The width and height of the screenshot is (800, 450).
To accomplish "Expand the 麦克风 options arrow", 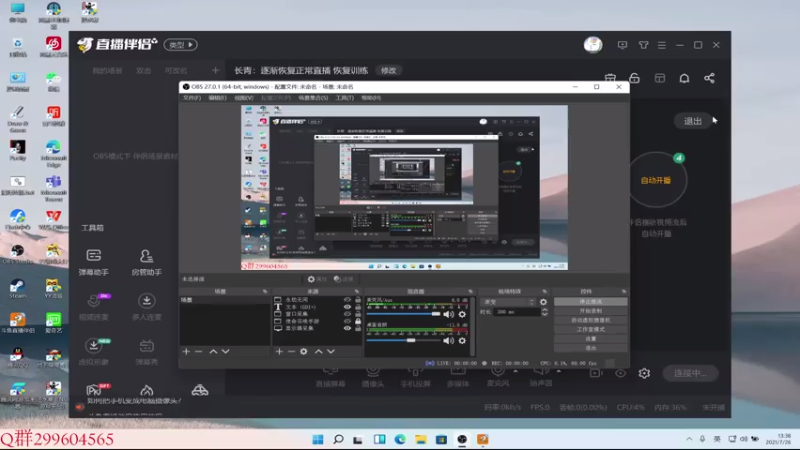I will click(516, 371).
